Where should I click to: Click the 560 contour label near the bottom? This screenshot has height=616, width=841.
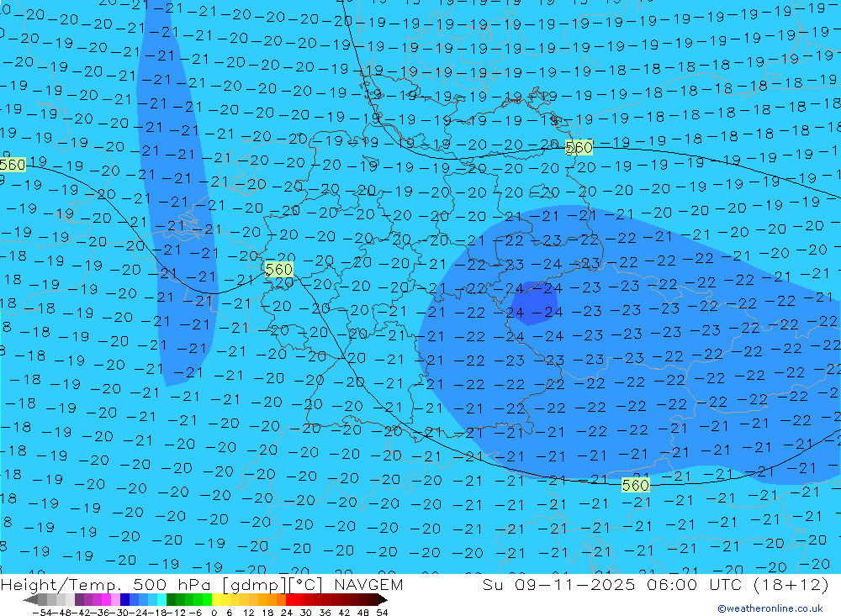pyautogui.click(x=636, y=486)
